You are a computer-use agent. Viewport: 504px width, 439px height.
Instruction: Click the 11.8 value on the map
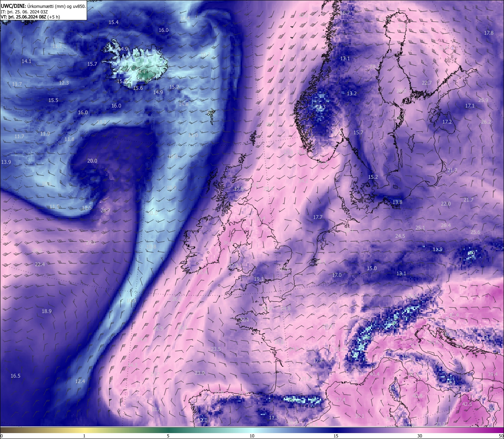pyautogui.click(x=69, y=139)
